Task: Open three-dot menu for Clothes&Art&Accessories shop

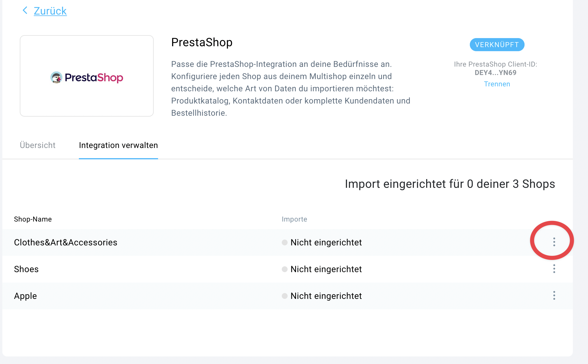Action: 554,242
